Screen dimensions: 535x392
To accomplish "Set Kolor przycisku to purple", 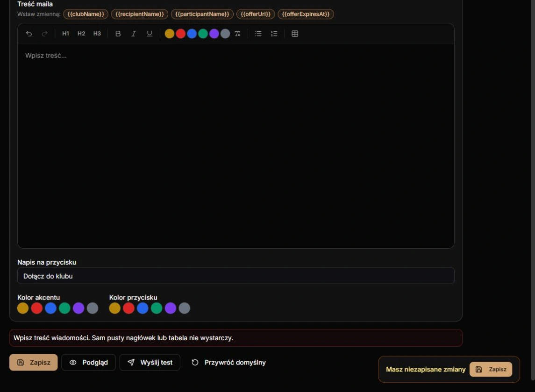I will pyautogui.click(x=171, y=308).
